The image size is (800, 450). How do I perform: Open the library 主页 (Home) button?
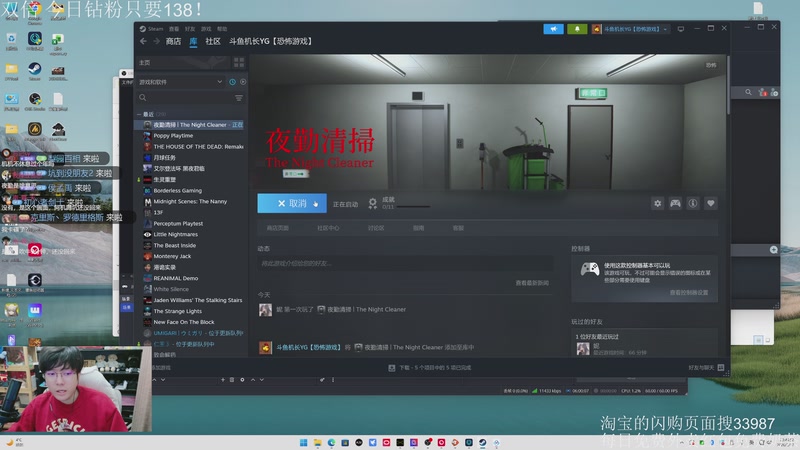coord(145,63)
